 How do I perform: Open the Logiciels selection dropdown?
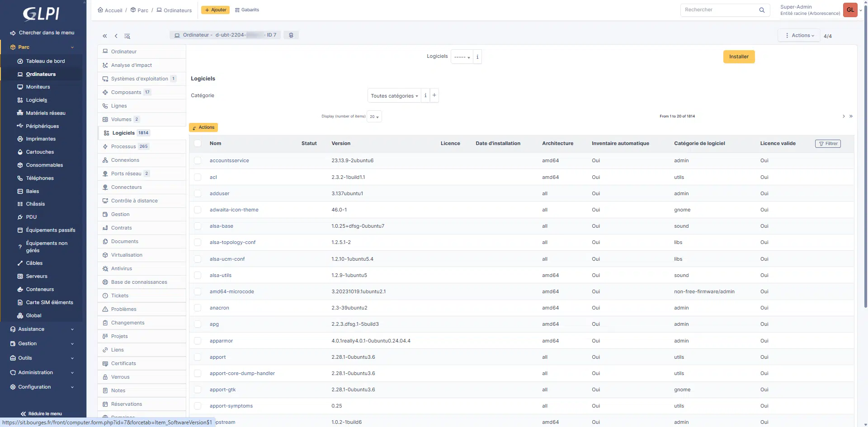coord(462,57)
